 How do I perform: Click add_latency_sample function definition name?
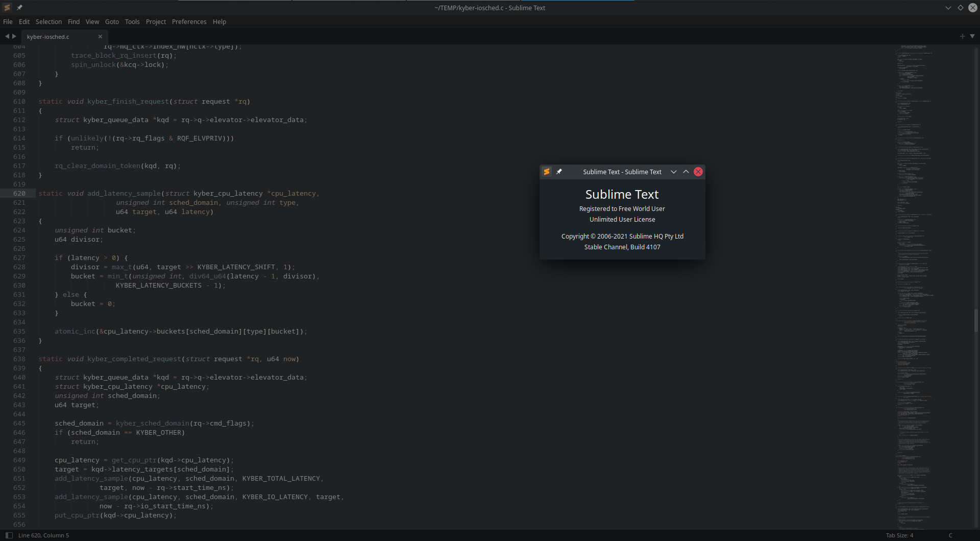(124, 194)
